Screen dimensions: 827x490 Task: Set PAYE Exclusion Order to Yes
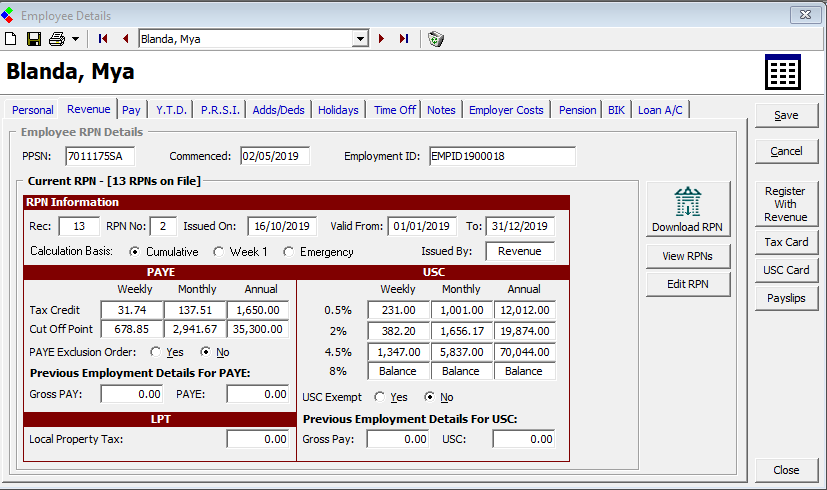[x=155, y=352]
